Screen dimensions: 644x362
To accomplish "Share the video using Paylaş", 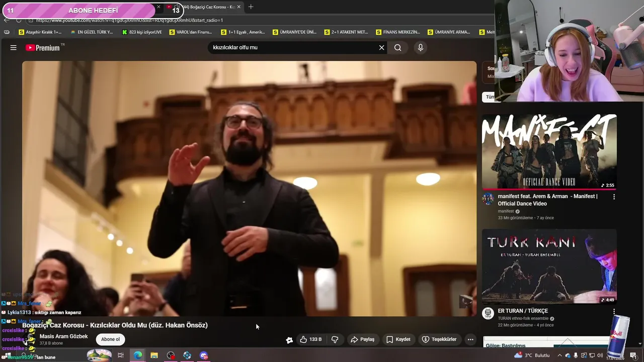I will click(363, 339).
